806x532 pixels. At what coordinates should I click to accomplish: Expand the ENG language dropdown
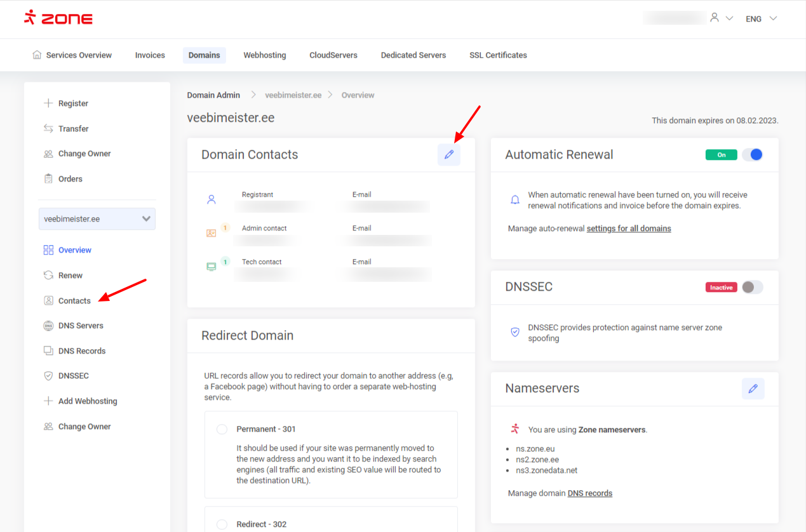coord(761,19)
